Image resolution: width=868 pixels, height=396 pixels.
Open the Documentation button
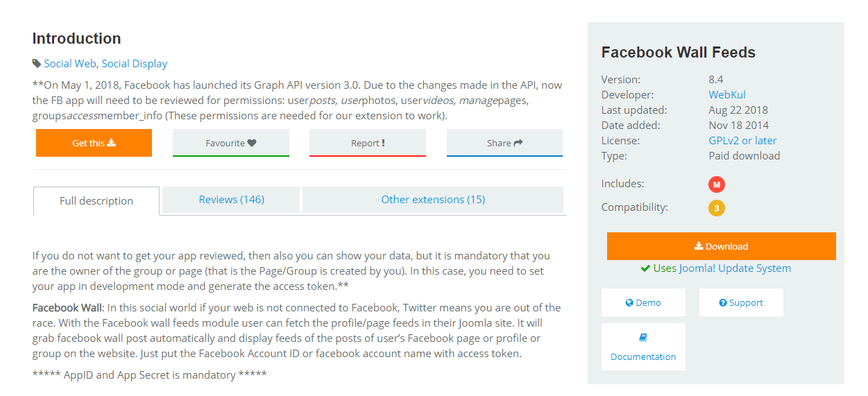coord(643,347)
